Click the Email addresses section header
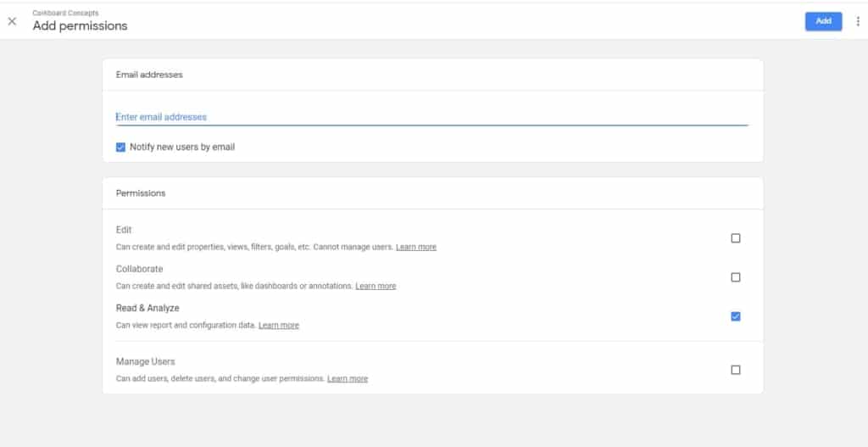This screenshot has width=868, height=447. 149,75
